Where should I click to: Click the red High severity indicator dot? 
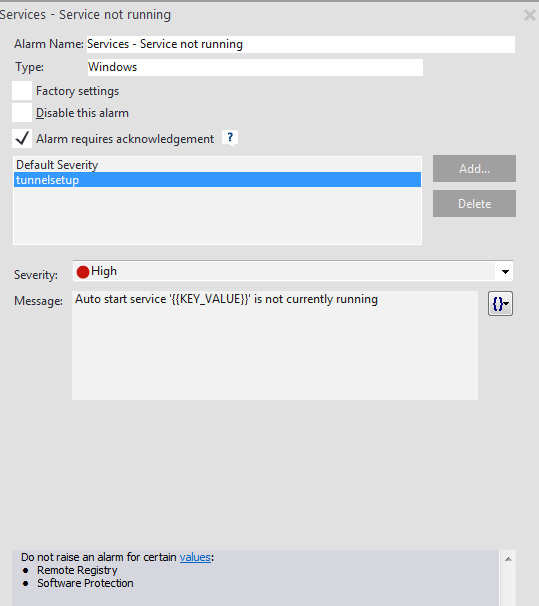coord(83,272)
